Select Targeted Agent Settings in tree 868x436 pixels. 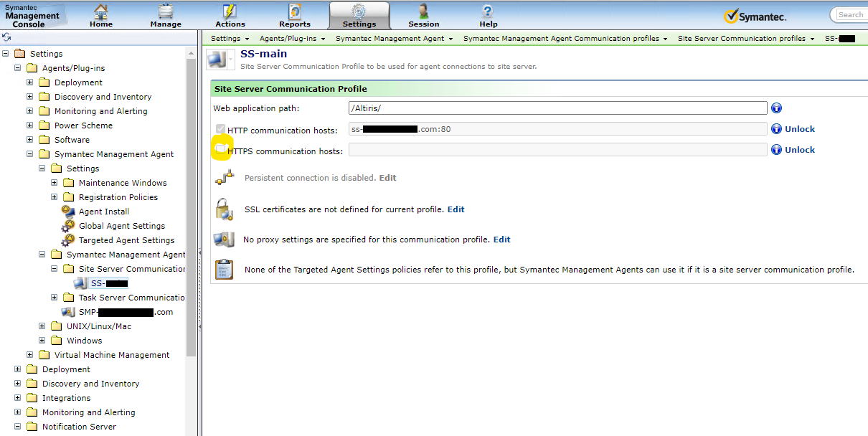point(126,240)
